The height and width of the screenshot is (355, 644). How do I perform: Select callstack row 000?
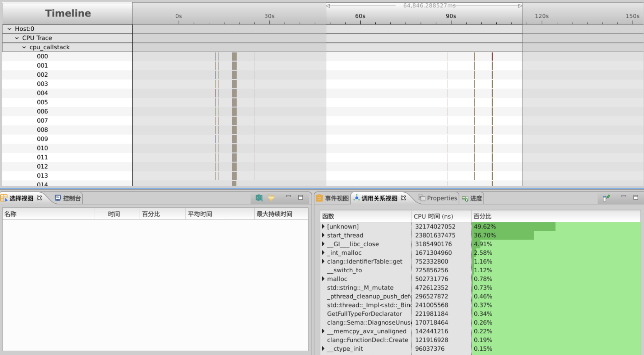pos(42,56)
